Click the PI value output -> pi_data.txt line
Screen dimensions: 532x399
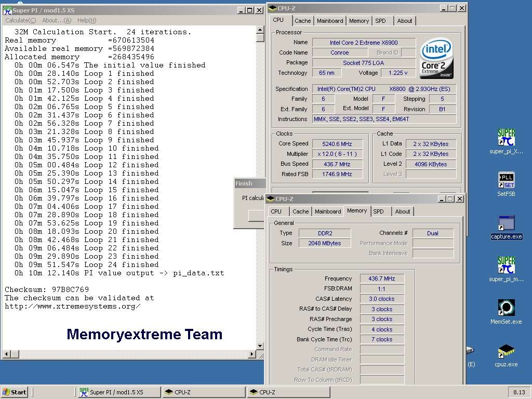coord(119,273)
